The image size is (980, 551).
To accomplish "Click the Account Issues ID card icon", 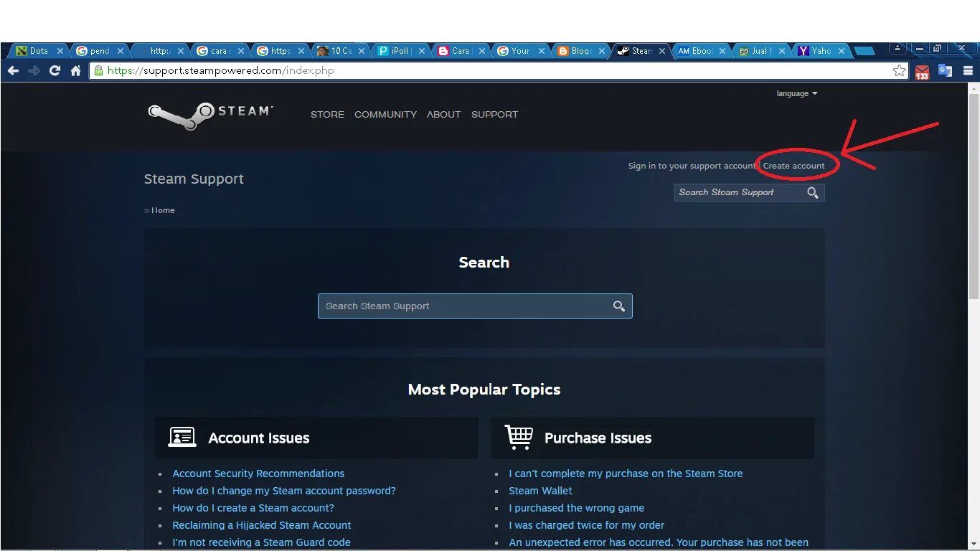I will point(182,437).
